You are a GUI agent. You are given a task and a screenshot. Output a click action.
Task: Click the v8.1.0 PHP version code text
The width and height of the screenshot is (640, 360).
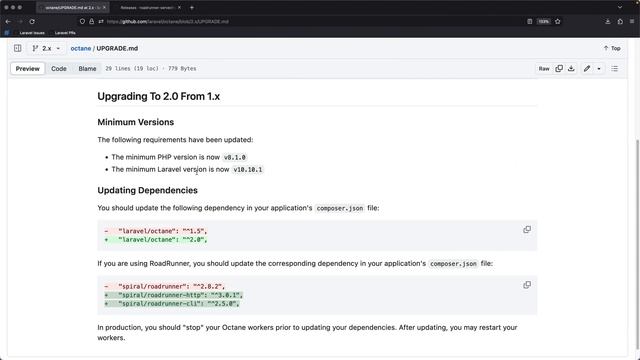pos(235,157)
